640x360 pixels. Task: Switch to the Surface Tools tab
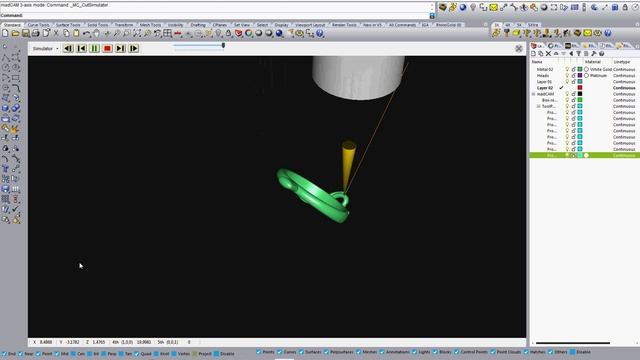point(68,25)
